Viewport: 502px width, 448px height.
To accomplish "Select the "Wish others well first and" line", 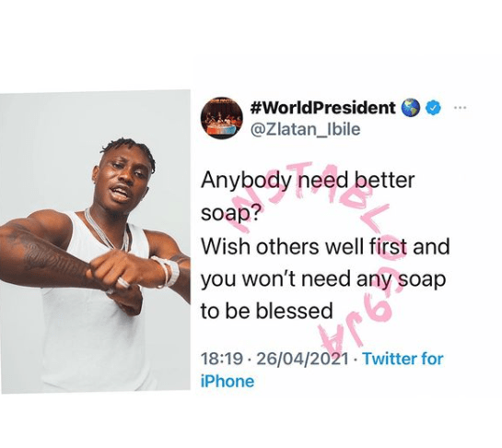I will (x=325, y=246).
